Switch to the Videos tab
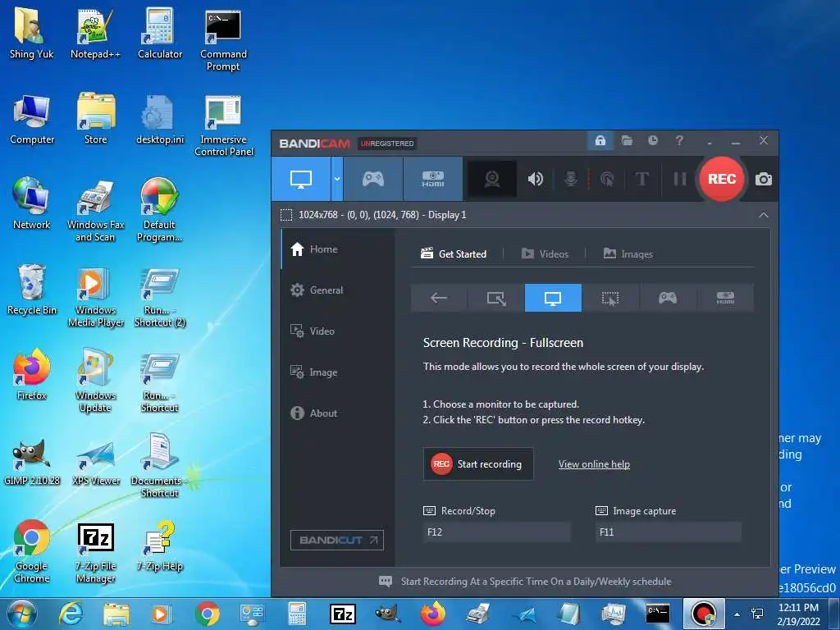Image resolution: width=840 pixels, height=630 pixels. (545, 254)
